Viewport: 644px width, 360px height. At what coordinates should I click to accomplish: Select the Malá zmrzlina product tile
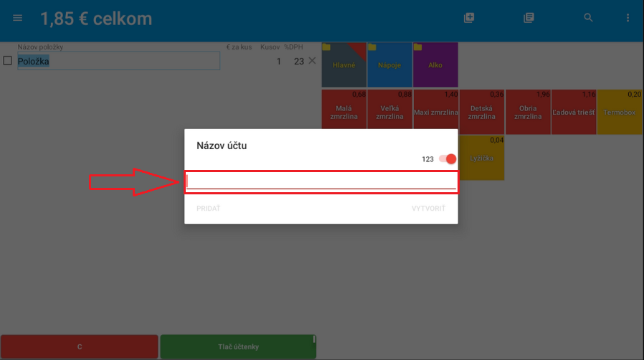344,112
